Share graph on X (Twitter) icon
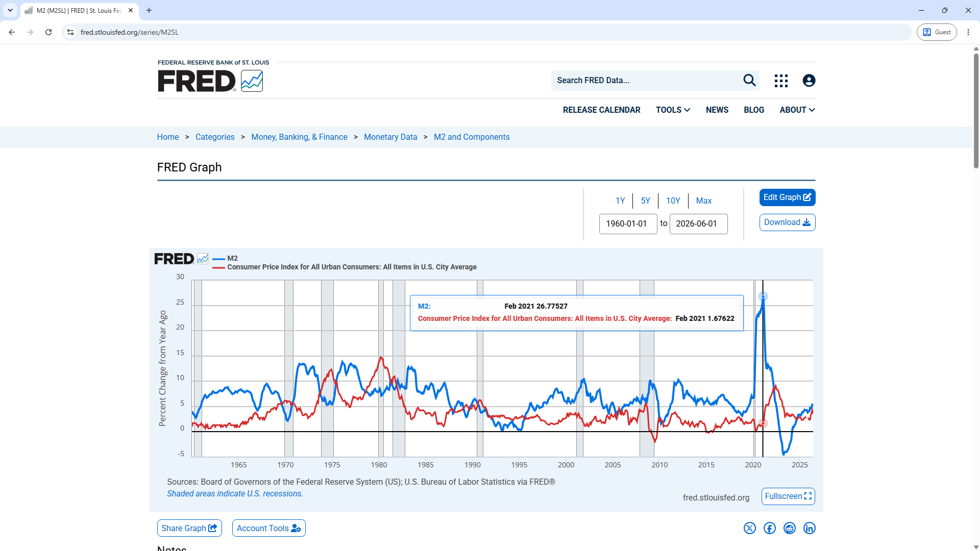 pyautogui.click(x=749, y=528)
